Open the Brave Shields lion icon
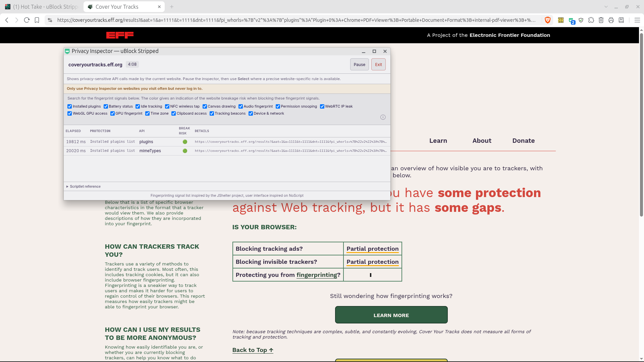The image size is (644, 362). pyautogui.click(x=548, y=20)
